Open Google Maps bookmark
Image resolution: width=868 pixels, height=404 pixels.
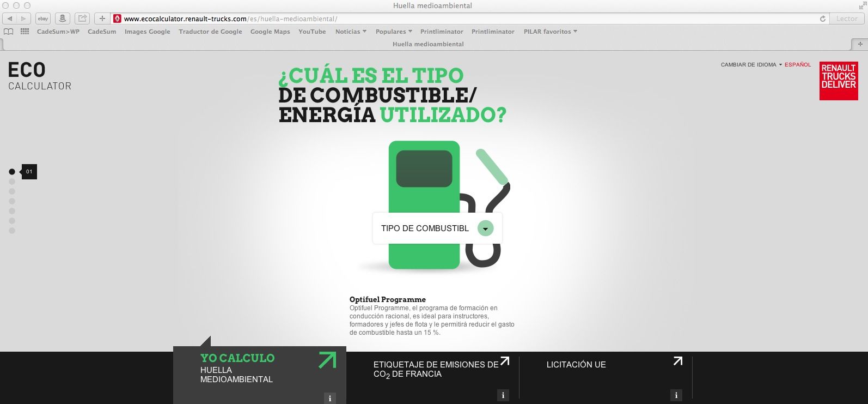270,32
